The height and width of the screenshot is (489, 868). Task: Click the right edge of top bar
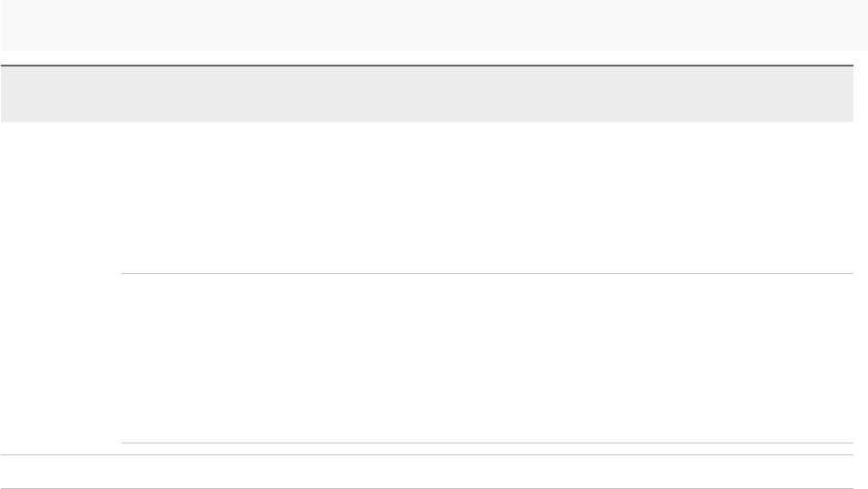click(x=847, y=25)
